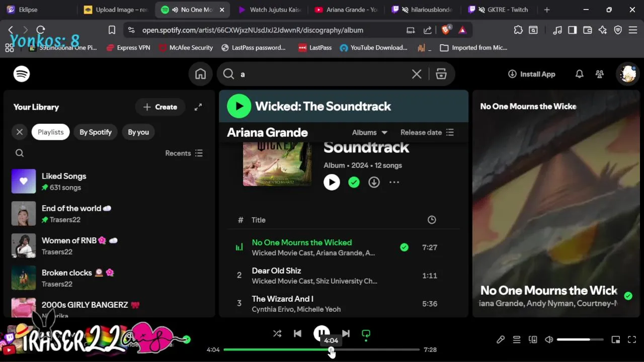Click the Now Playing song title

click(x=548, y=290)
